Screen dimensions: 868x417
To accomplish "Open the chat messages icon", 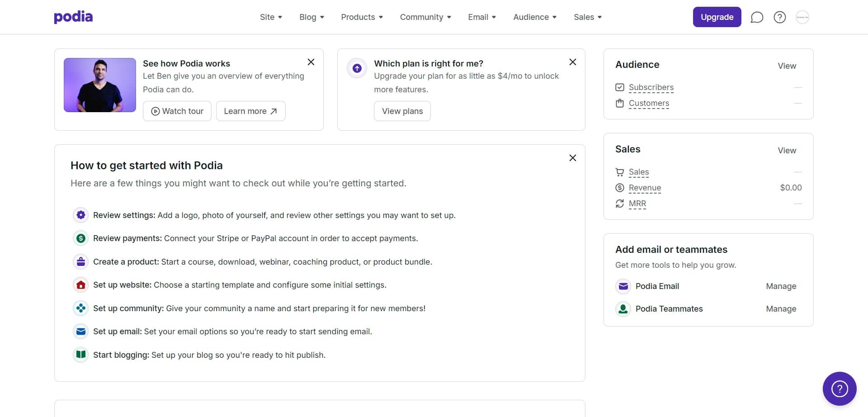I will tap(757, 17).
